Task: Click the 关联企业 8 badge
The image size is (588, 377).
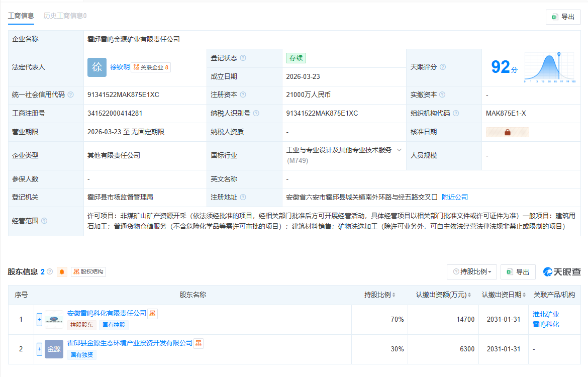Action: click(x=151, y=67)
